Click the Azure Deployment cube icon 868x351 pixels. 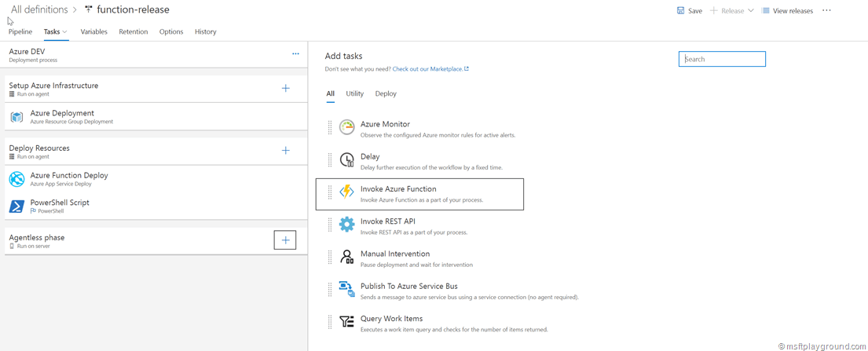(16, 117)
